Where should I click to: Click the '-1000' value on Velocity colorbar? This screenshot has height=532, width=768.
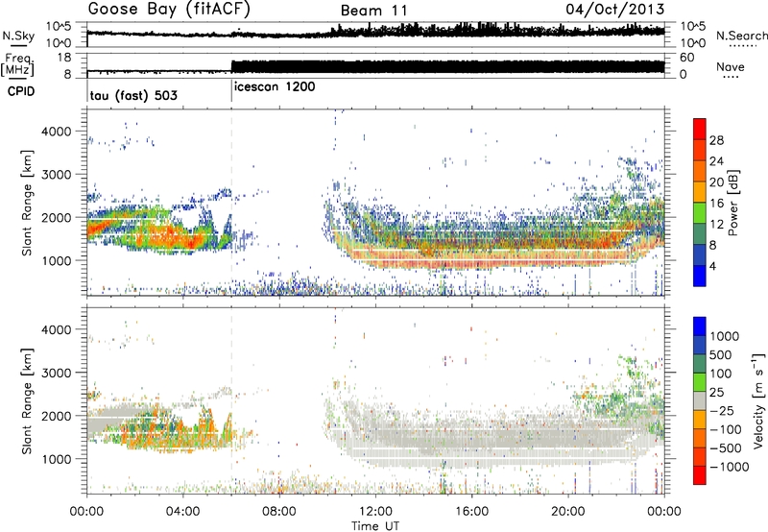[730, 467]
